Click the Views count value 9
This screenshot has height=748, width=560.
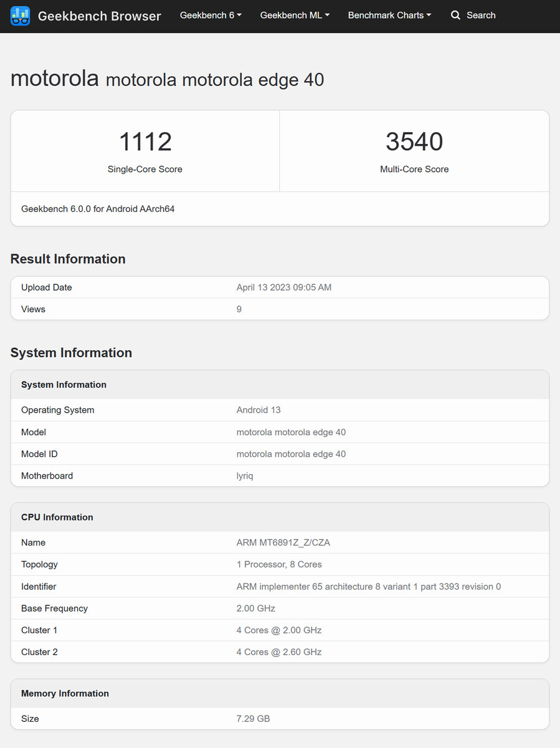[239, 309]
